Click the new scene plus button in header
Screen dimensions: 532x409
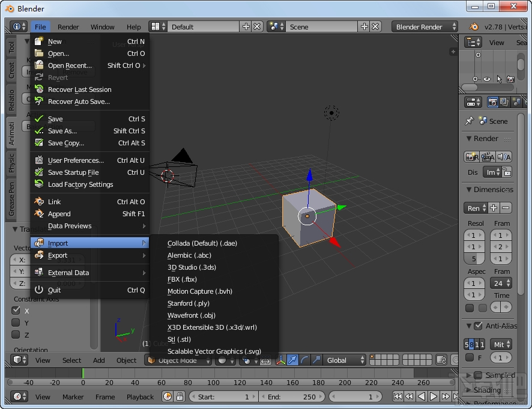pos(364,26)
